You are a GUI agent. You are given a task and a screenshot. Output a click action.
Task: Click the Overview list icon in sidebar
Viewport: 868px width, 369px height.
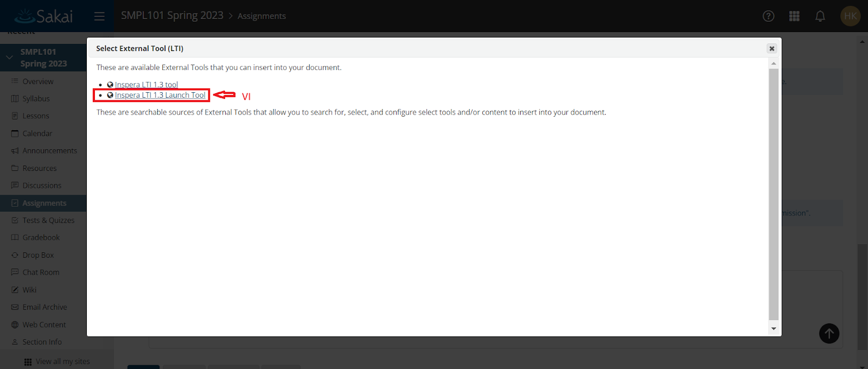pyautogui.click(x=15, y=81)
